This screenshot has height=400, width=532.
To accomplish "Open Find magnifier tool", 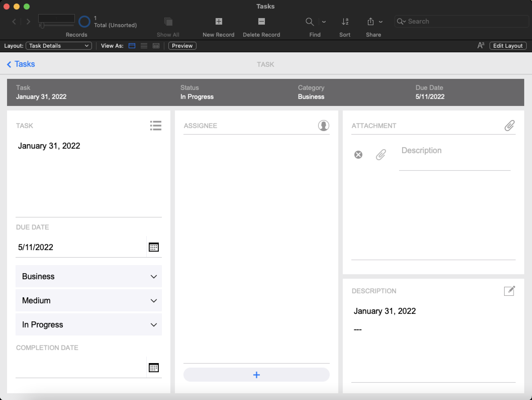I will pyautogui.click(x=310, y=22).
